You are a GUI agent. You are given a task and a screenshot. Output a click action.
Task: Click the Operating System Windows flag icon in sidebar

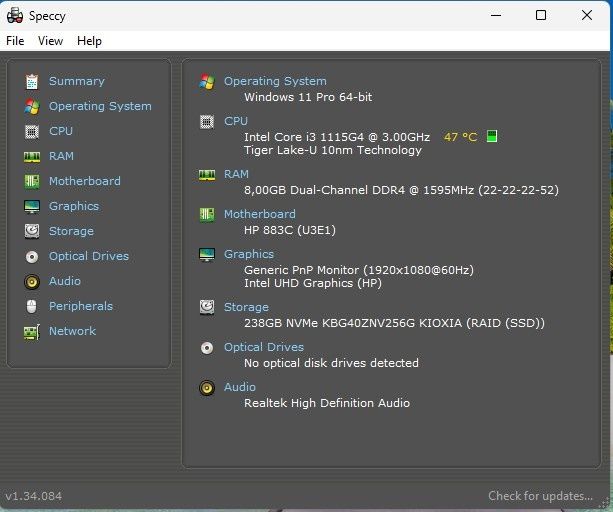pyautogui.click(x=32, y=107)
